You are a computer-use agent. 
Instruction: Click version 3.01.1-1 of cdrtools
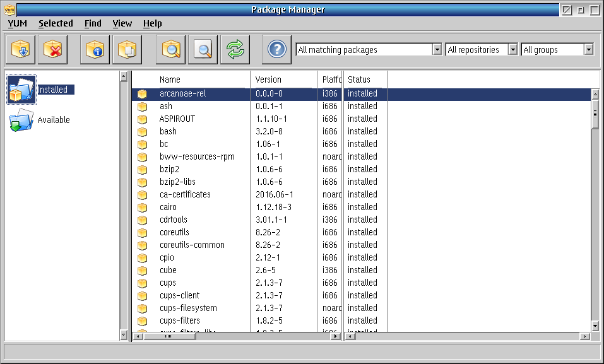[x=271, y=220]
